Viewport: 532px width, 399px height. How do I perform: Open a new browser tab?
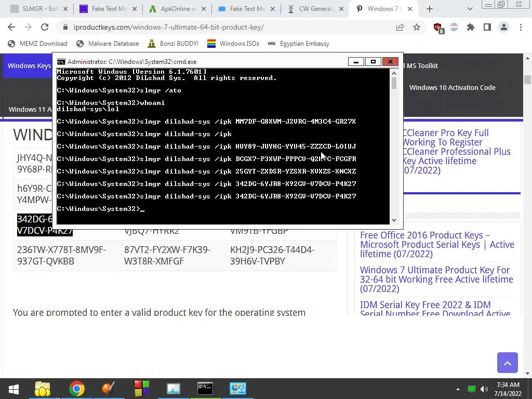430,9
